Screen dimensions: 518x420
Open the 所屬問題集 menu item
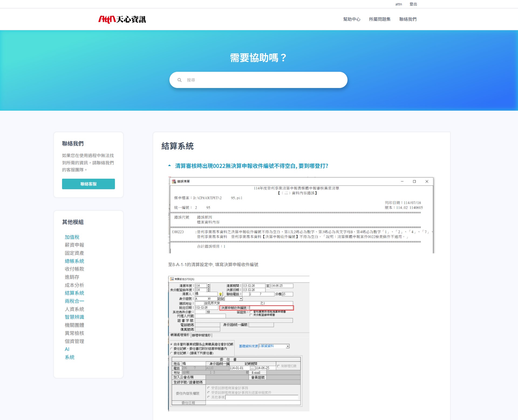click(x=380, y=19)
